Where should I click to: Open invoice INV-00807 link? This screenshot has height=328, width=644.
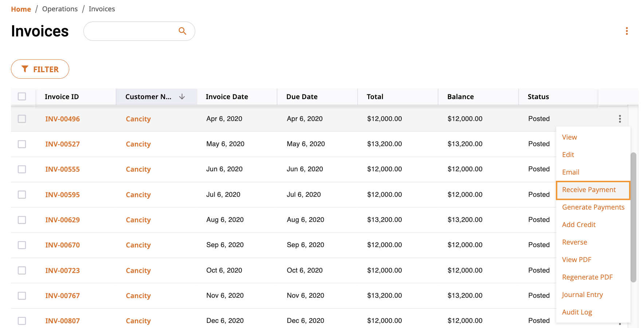tap(62, 321)
